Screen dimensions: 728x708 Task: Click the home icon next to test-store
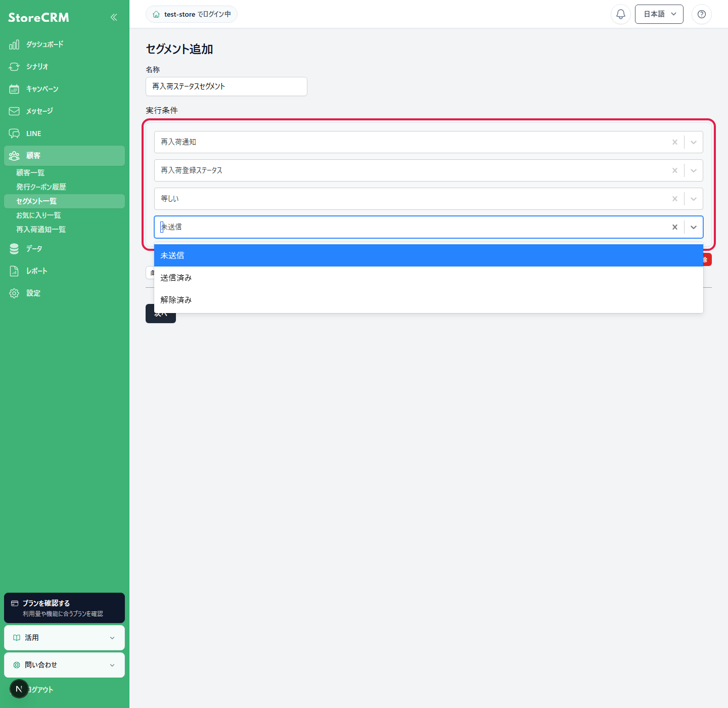[156, 14]
